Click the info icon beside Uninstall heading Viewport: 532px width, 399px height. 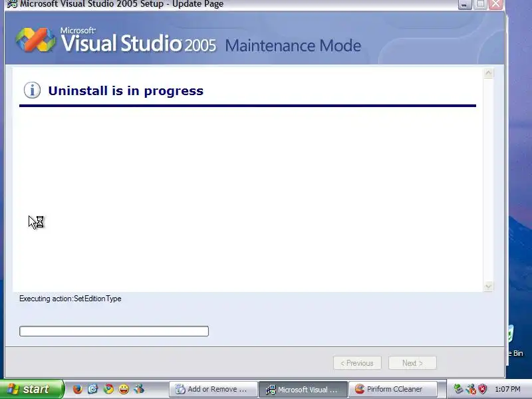coord(32,90)
